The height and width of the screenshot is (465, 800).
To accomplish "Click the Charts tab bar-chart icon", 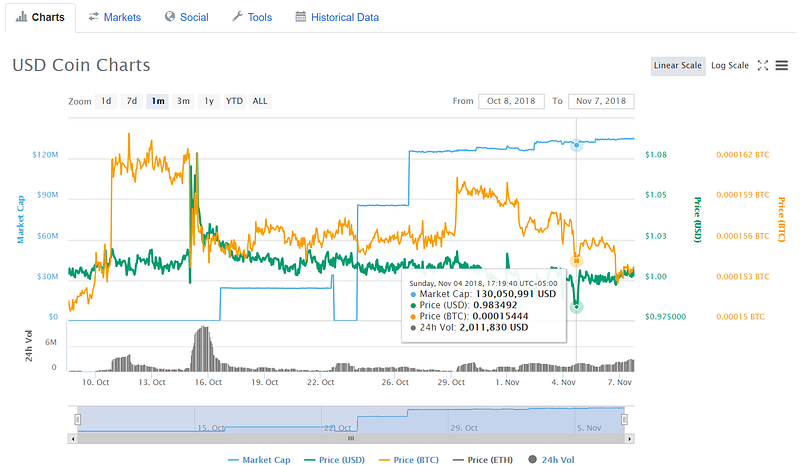I will (21, 17).
